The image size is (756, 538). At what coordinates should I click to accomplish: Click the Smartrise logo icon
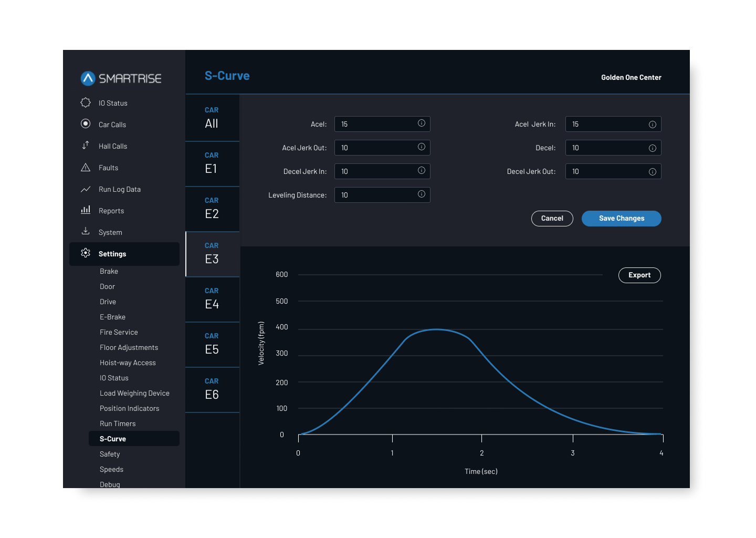click(x=88, y=78)
